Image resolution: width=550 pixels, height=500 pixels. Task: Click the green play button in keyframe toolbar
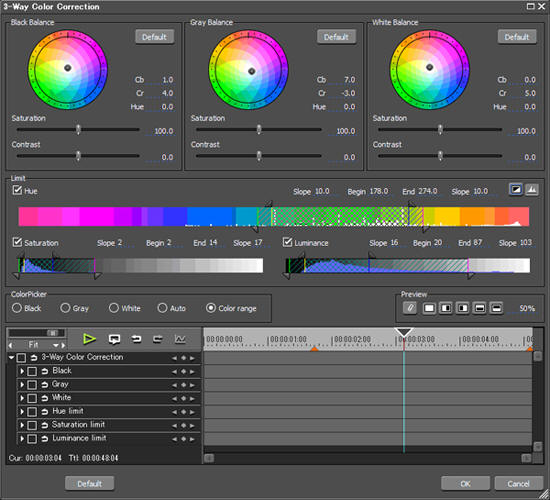(90, 339)
